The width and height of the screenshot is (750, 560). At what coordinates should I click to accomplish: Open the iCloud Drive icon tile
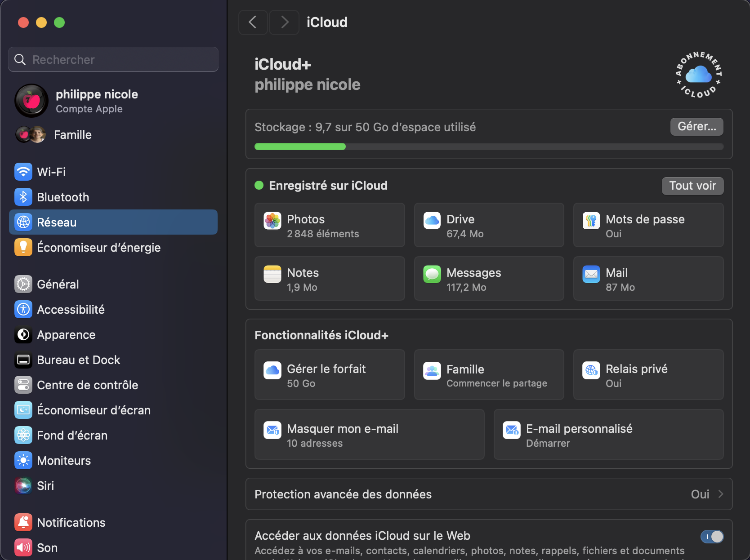click(432, 221)
